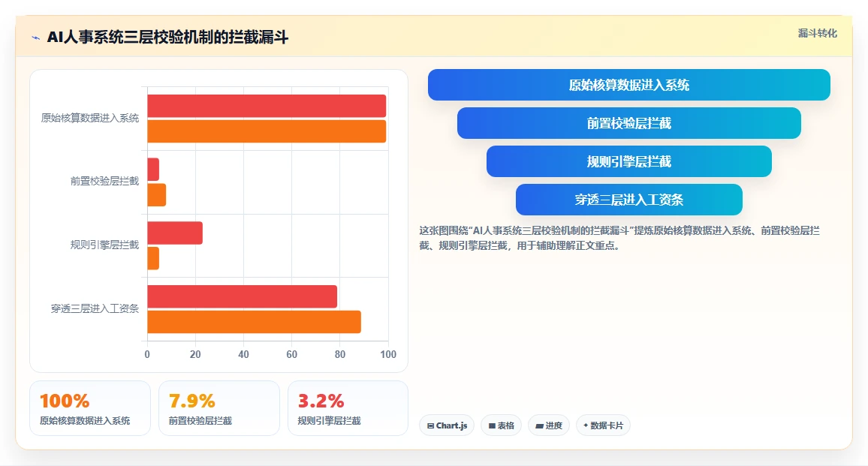Click the 进度 tag
Viewport: 868px width, 466px height.
pyautogui.click(x=549, y=425)
